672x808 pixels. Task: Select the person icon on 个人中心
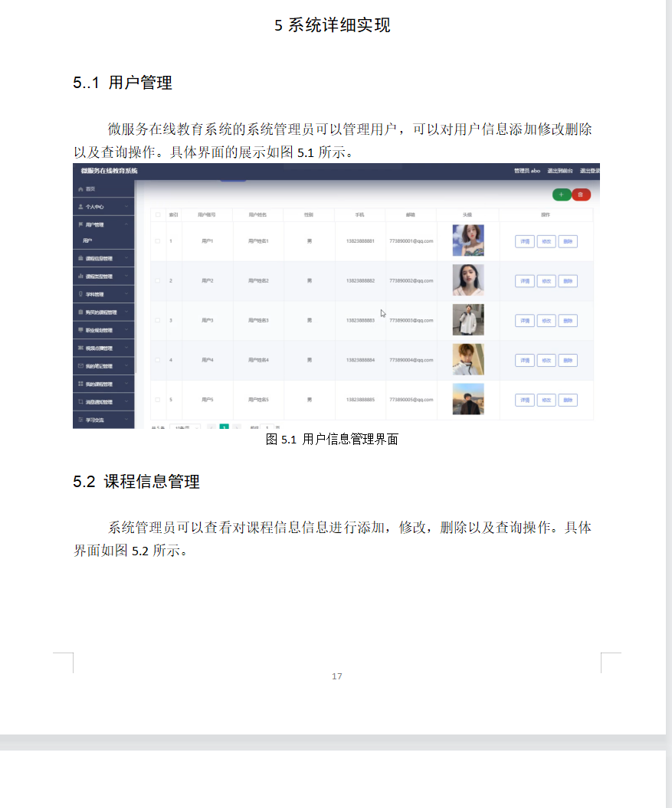tap(80, 206)
